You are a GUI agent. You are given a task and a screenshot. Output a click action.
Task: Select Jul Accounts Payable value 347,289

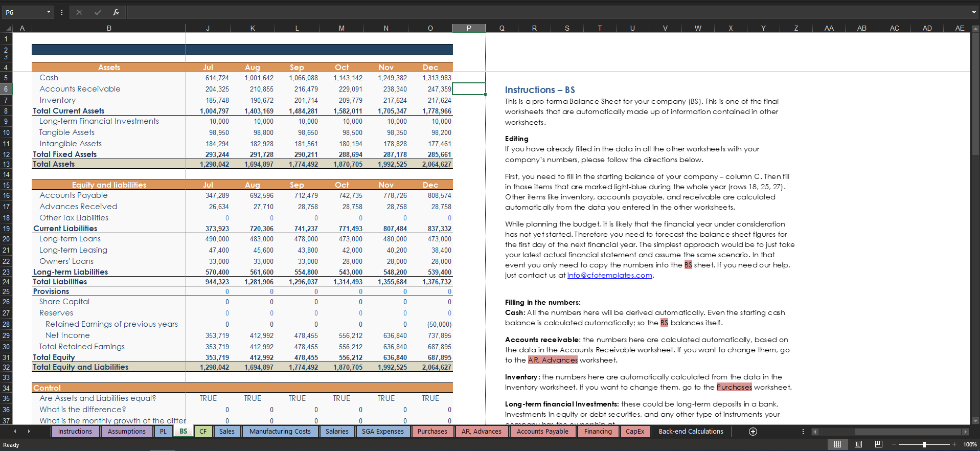click(x=208, y=195)
